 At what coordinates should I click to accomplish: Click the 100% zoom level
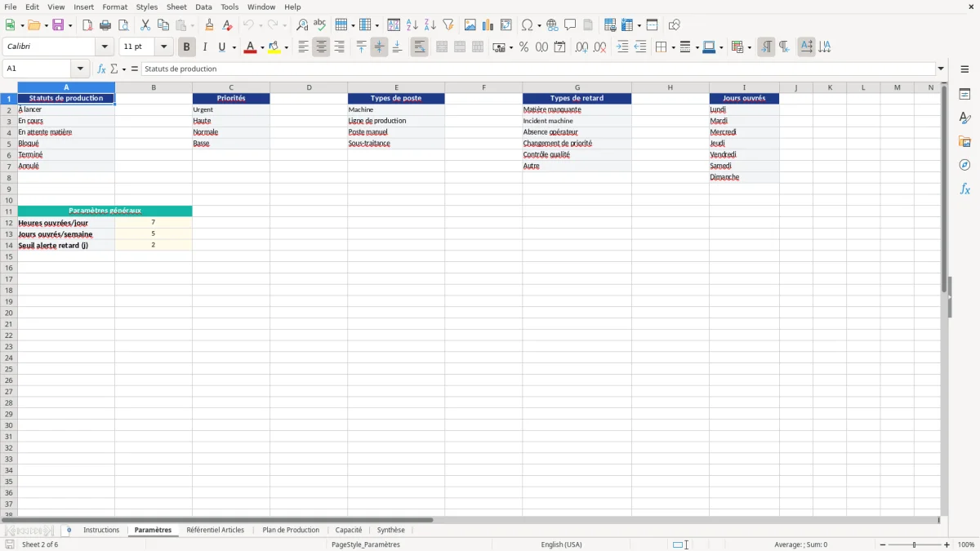pyautogui.click(x=965, y=544)
